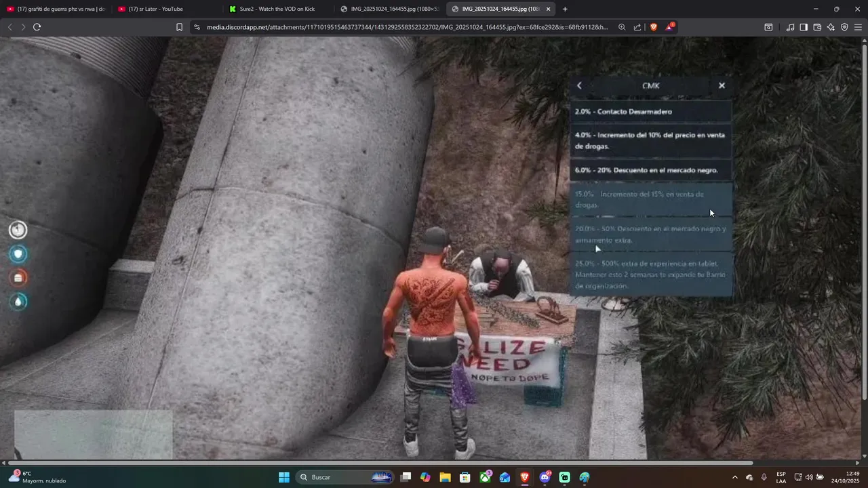The width and height of the screenshot is (868, 488).
Task: Go back in browser history
Action: 9,27
